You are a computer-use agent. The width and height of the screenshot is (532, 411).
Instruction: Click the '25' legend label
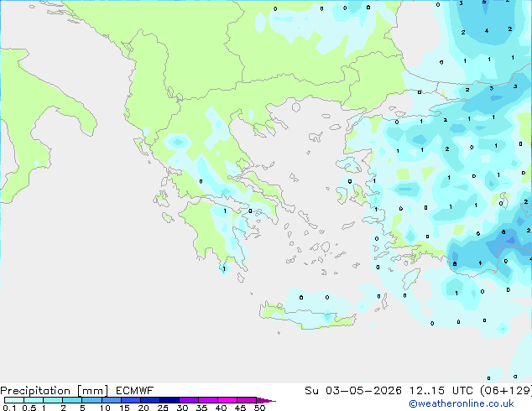[163, 408]
